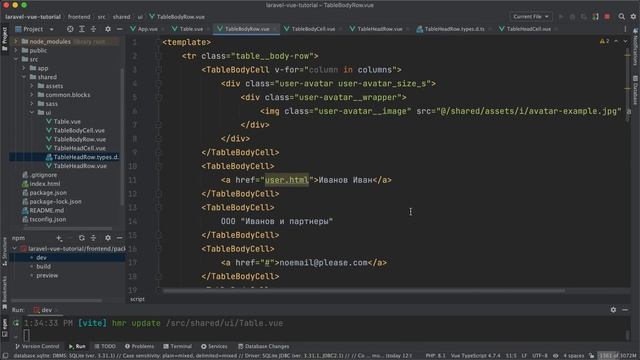Hide the npm tool window
The height and width of the screenshot is (360, 640).
[119, 238]
